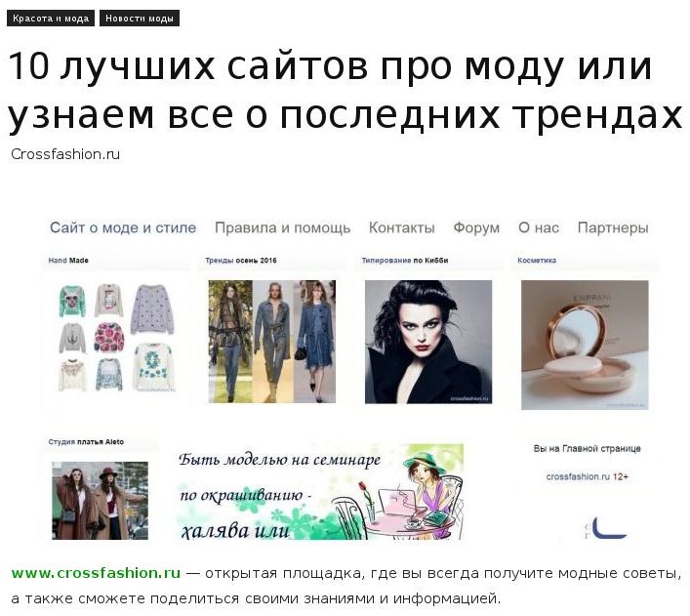Open the Косметика section heading
Screen dimensions: 690x616
click(537, 261)
